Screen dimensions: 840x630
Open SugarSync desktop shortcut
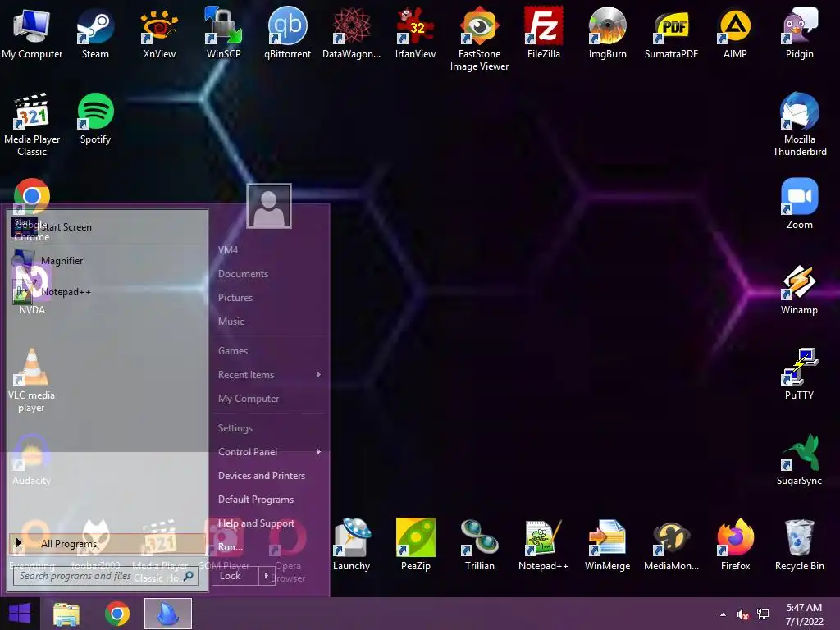tap(799, 459)
